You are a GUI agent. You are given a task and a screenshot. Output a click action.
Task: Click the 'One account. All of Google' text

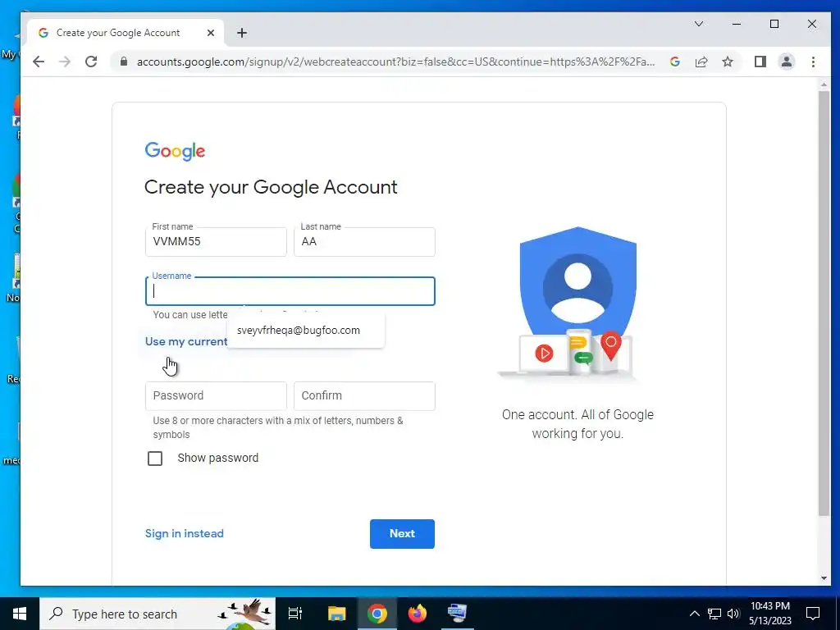click(577, 424)
